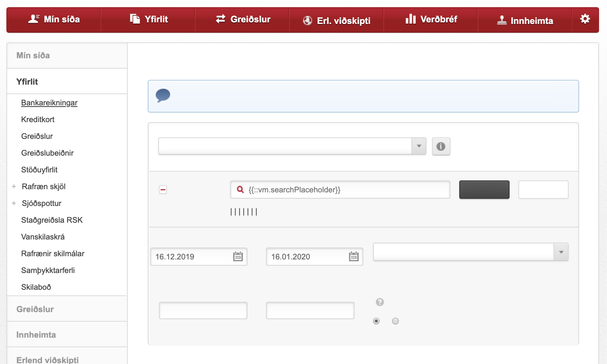Open the start date calendar picker
Screen dimensions: 607x364
(x=238, y=257)
